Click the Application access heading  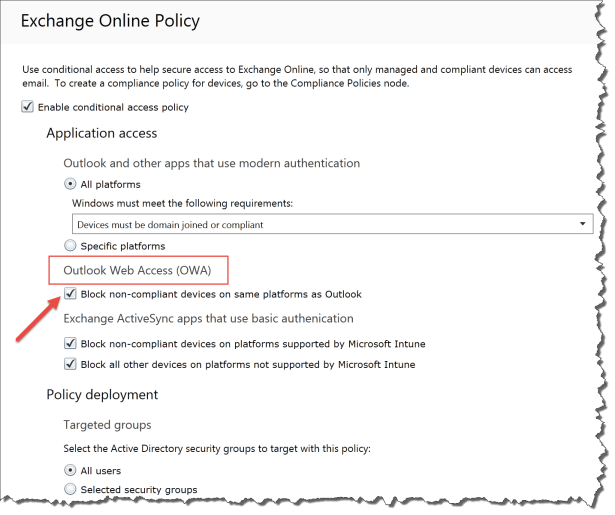coord(101,133)
